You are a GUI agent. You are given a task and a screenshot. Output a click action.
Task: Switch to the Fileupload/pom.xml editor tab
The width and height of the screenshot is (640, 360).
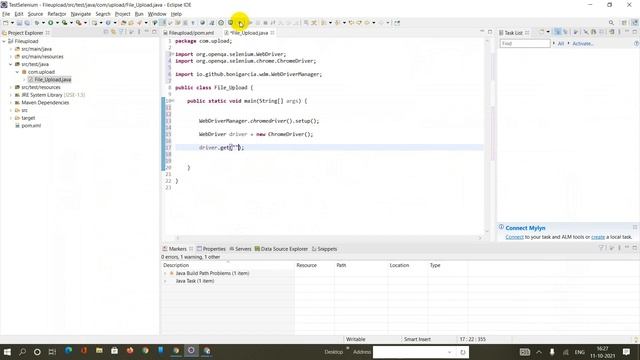click(x=188, y=33)
